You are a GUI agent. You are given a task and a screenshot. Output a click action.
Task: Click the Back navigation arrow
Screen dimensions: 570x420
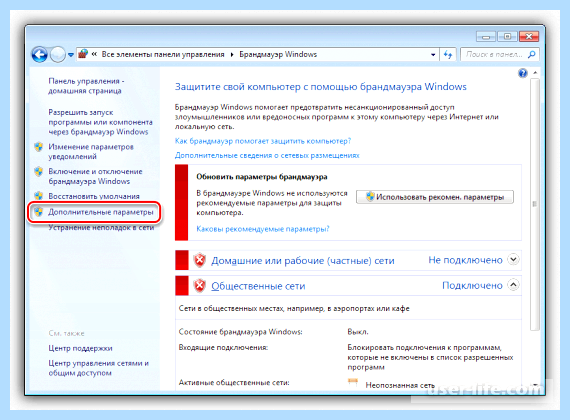[40, 55]
